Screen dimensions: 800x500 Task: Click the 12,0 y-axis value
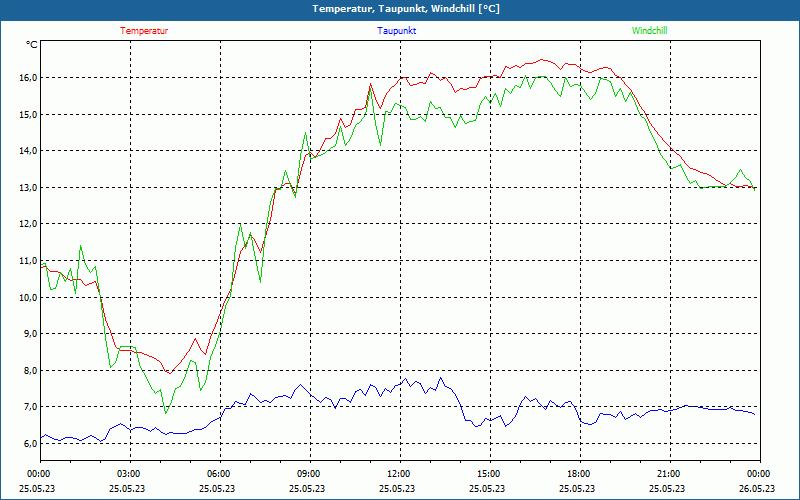point(31,223)
